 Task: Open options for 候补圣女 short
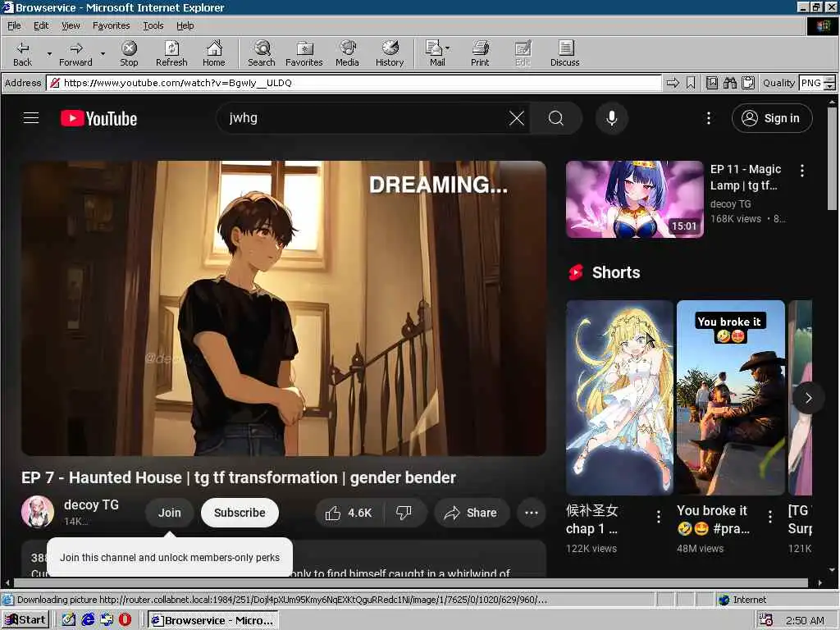click(x=659, y=517)
